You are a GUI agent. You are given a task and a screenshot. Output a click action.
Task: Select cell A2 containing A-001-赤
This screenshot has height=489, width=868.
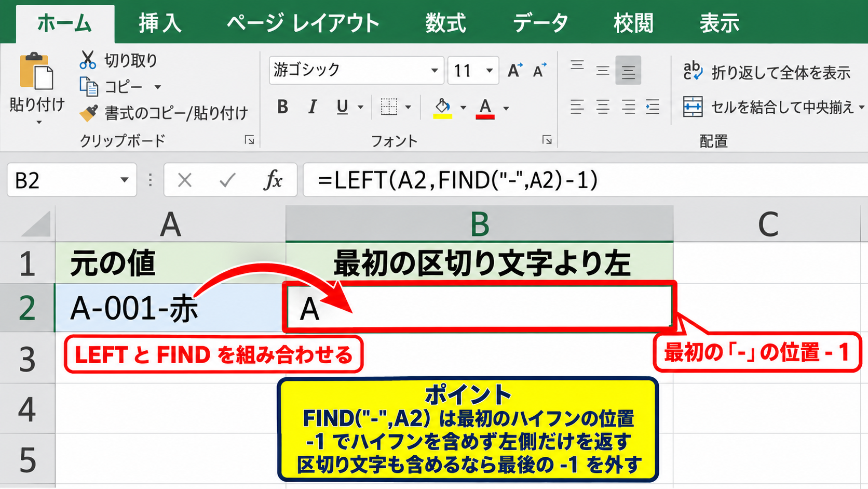[170, 308]
